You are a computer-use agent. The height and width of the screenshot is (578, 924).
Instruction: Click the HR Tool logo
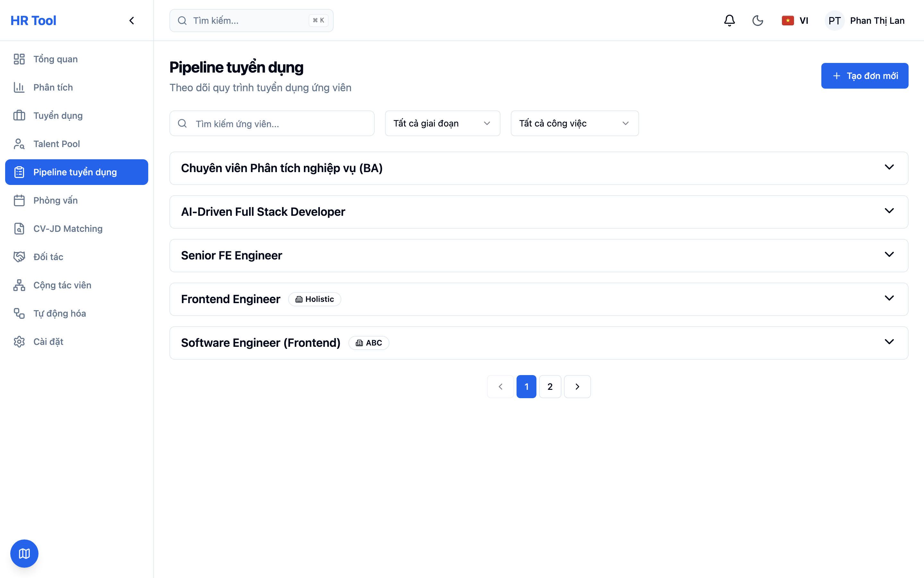33,21
